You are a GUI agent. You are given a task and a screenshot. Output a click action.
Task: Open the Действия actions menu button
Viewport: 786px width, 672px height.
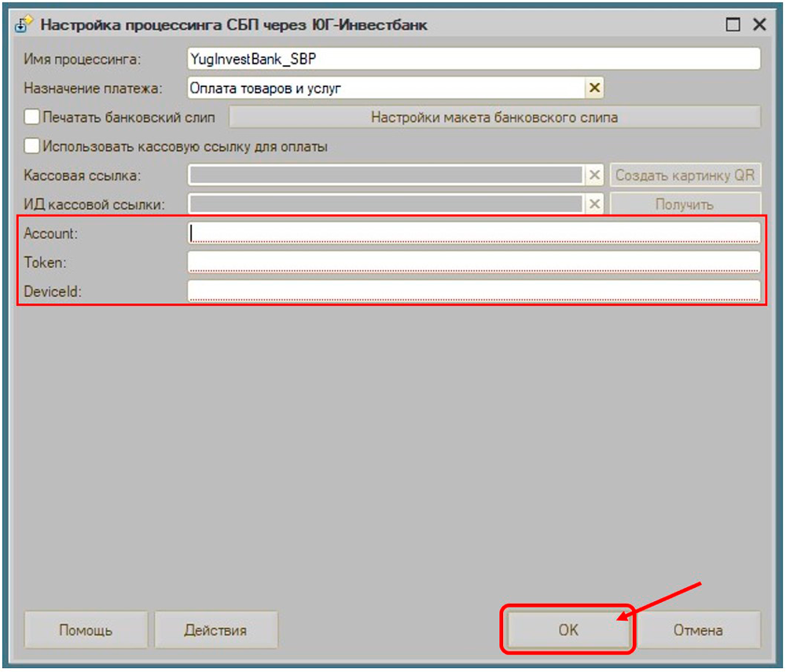point(215,630)
